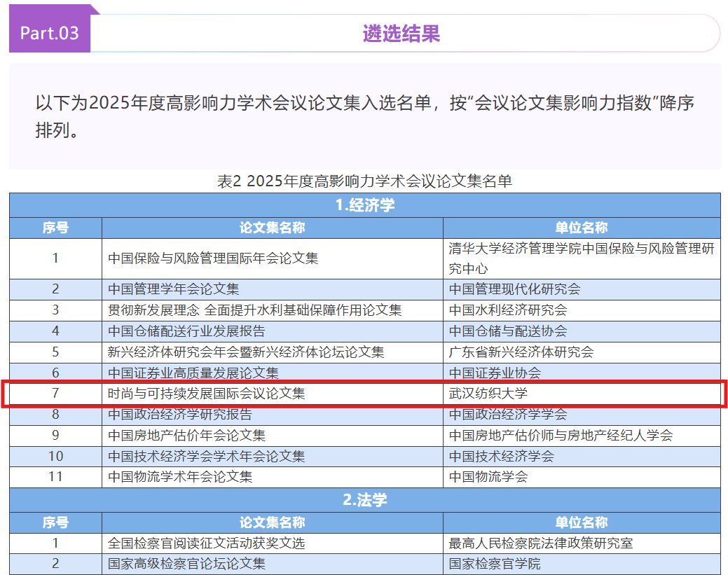This screenshot has height=575, width=728.
Task: Click the 遴选结果 section heading
Action: (x=401, y=33)
